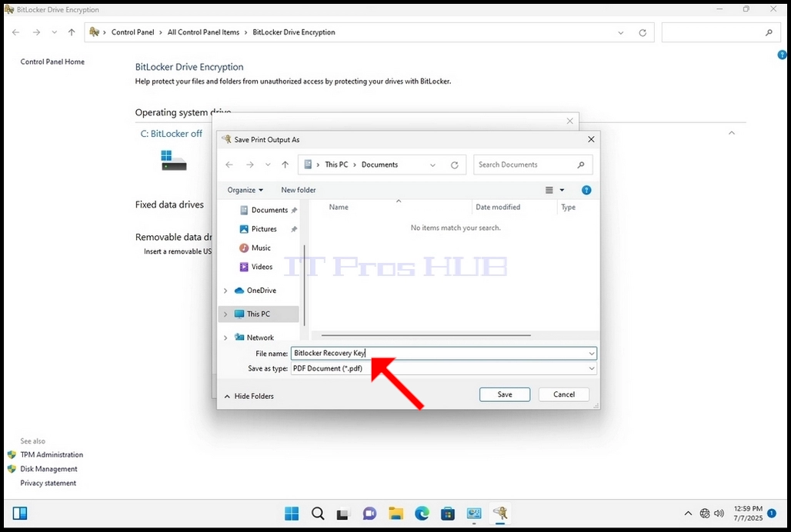Click Search Documents field
Image resolution: width=791 pixels, height=532 pixels.
(532, 165)
